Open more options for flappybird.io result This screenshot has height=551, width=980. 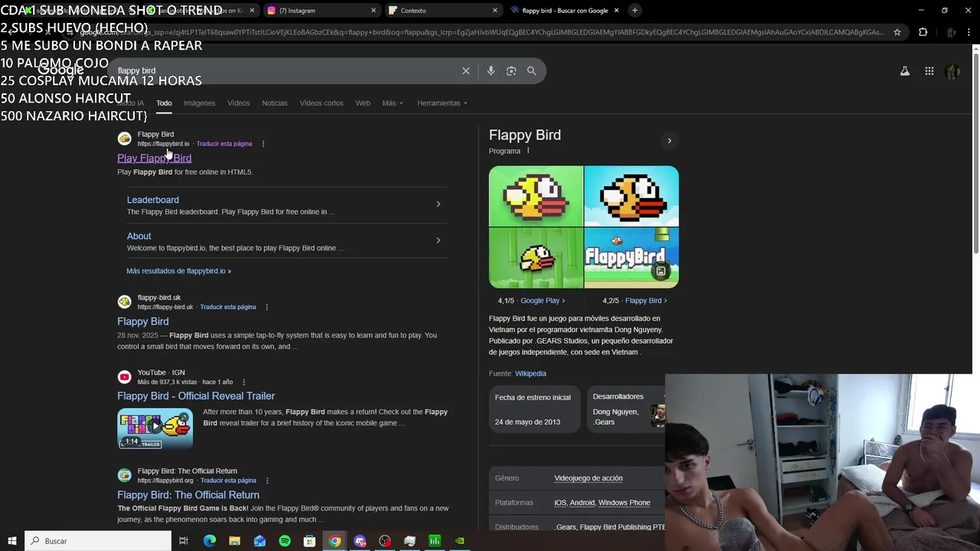[263, 144]
